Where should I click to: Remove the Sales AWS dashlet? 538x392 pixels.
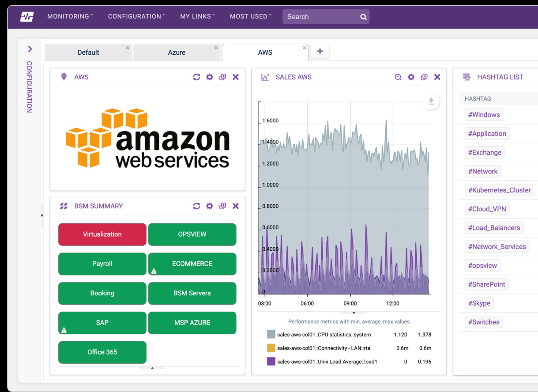[x=437, y=77]
